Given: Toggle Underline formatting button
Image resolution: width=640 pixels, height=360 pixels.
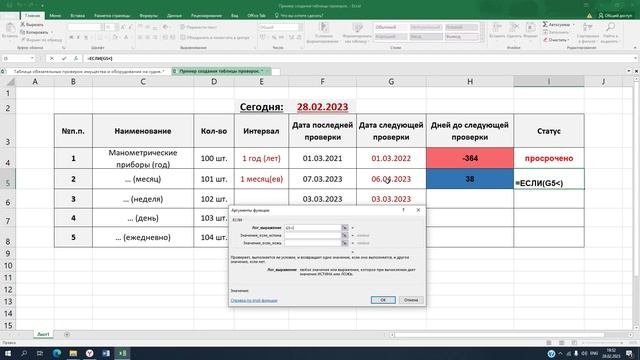Looking at the screenshot, I should (86, 38).
